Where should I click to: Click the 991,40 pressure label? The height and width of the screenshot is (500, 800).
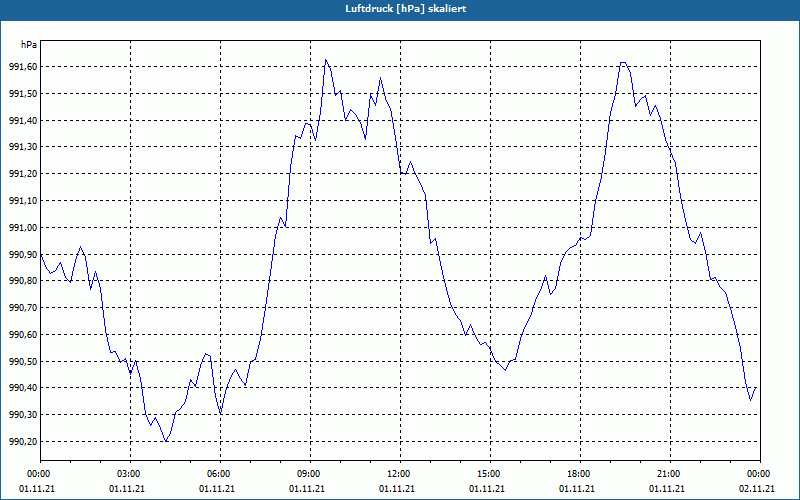[23, 120]
